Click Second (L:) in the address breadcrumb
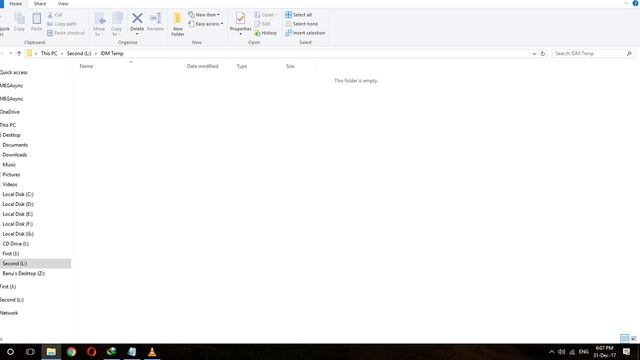 [x=79, y=53]
